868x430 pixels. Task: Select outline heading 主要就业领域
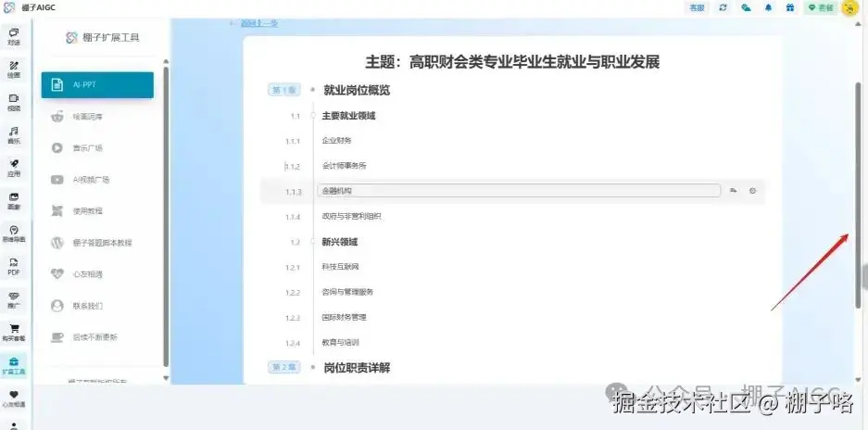[x=348, y=116]
